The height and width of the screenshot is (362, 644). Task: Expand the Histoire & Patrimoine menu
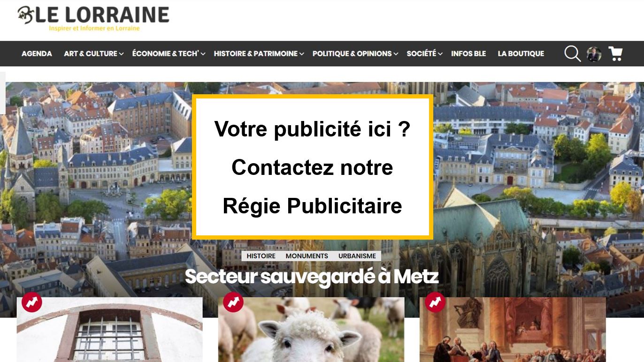point(259,53)
